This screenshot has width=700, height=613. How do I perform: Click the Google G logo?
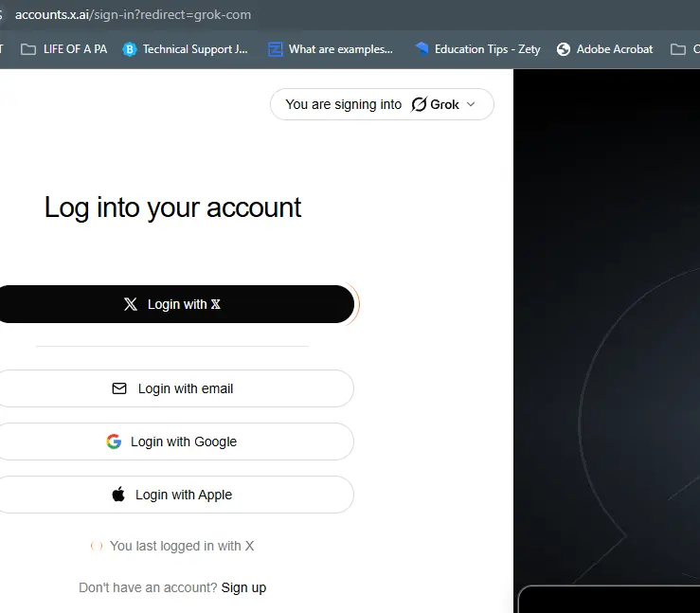point(114,442)
